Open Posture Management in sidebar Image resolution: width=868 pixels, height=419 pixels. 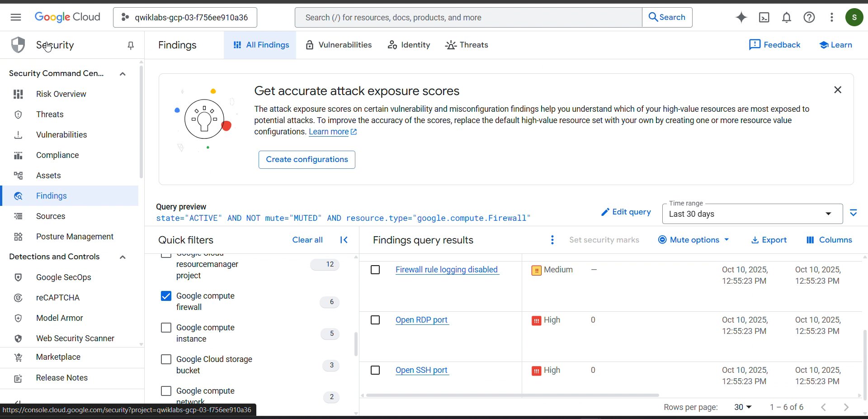[x=69, y=237]
